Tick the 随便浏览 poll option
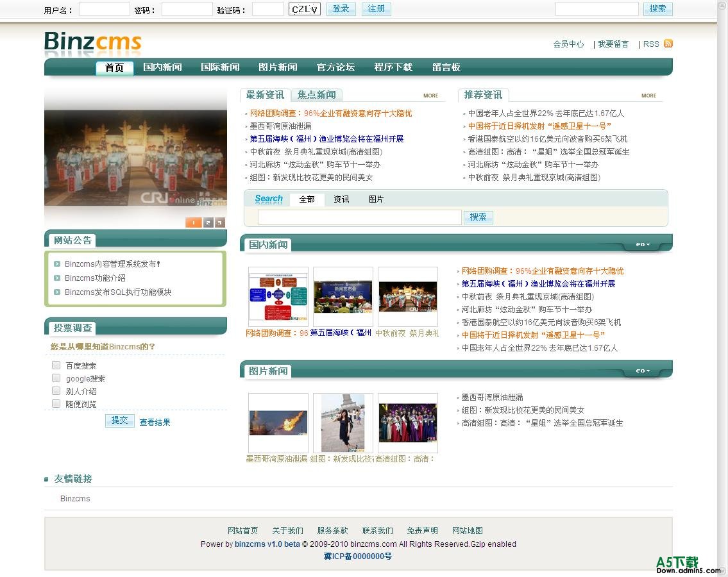 pyautogui.click(x=56, y=404)
